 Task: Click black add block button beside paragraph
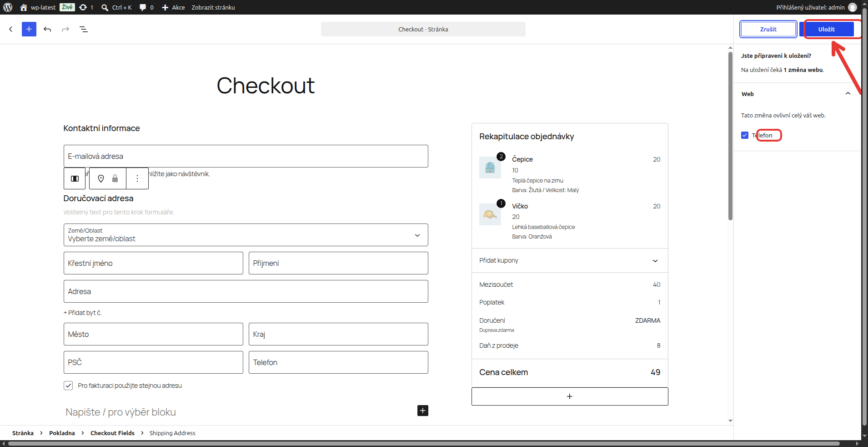pyautogui.click(x=423, y=411)
